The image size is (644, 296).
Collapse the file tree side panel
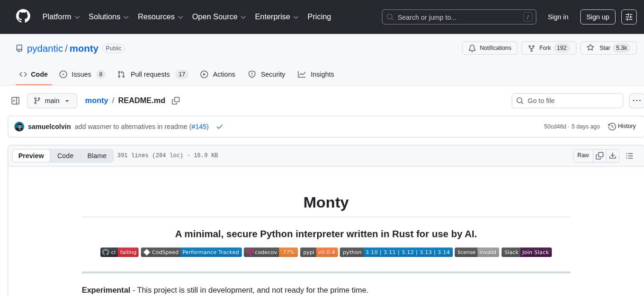(x=15, y=101)
